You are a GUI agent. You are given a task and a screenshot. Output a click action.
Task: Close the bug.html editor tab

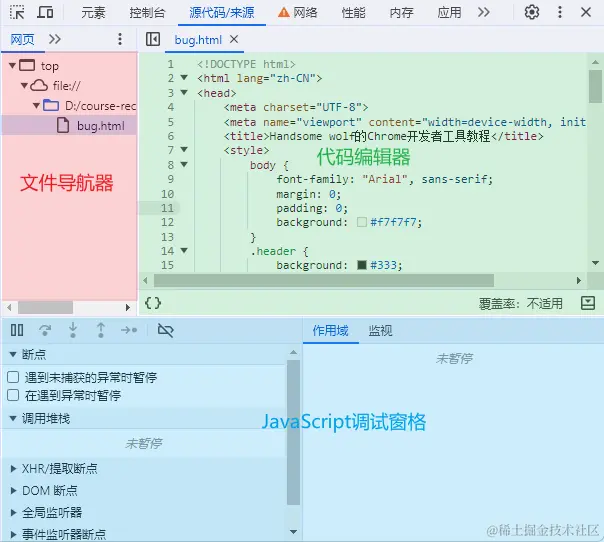(x=234, y=39)
